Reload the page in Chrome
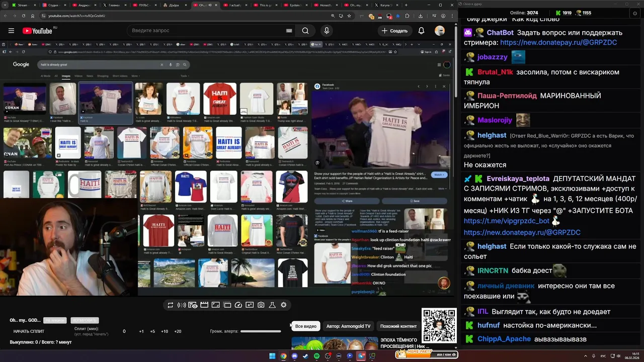 coord(23,16)
